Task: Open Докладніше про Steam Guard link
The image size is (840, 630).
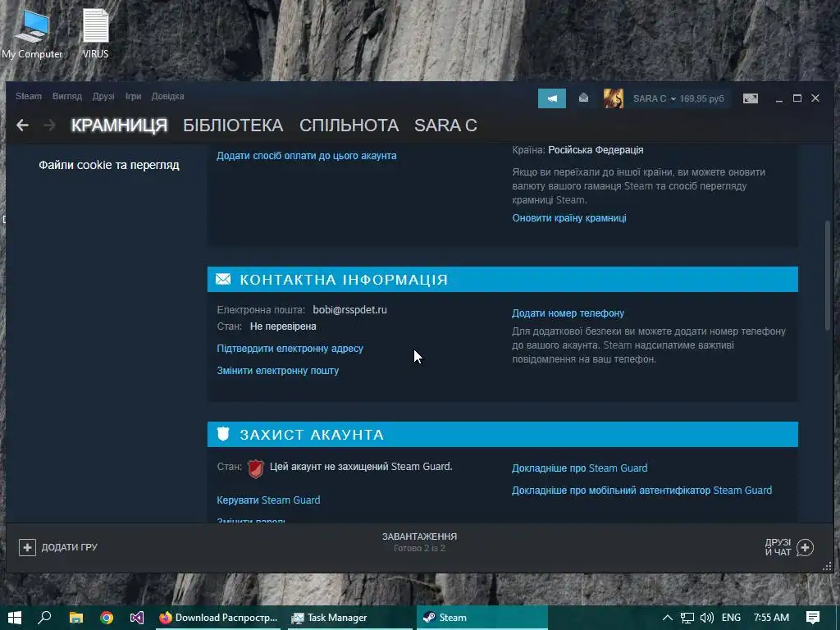Action: coord(580,468)
